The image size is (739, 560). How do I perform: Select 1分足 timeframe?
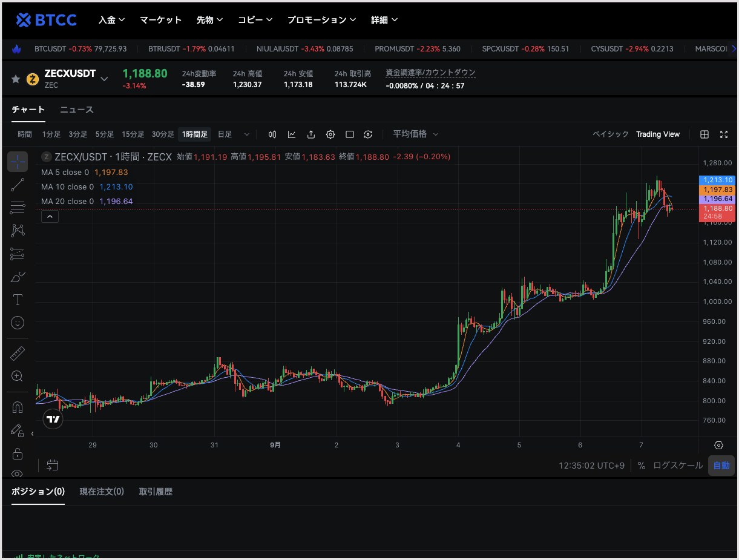coord(51,134)
